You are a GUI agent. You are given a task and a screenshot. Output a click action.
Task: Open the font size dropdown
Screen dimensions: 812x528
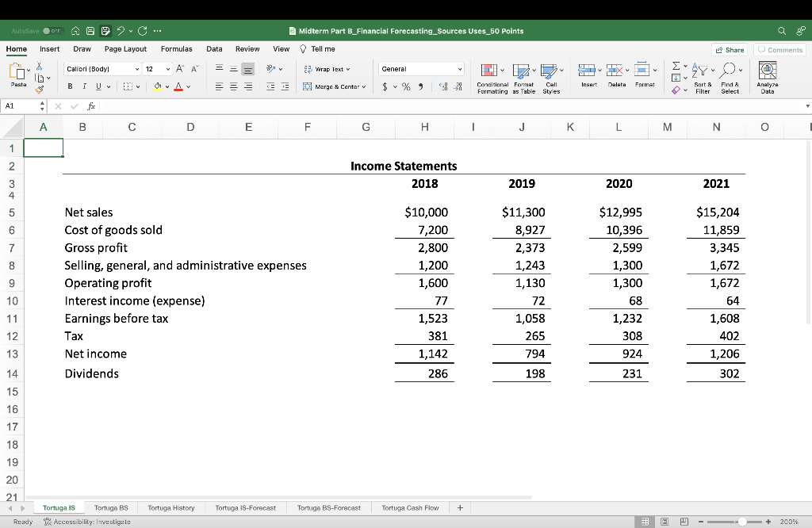coord(168,69)
